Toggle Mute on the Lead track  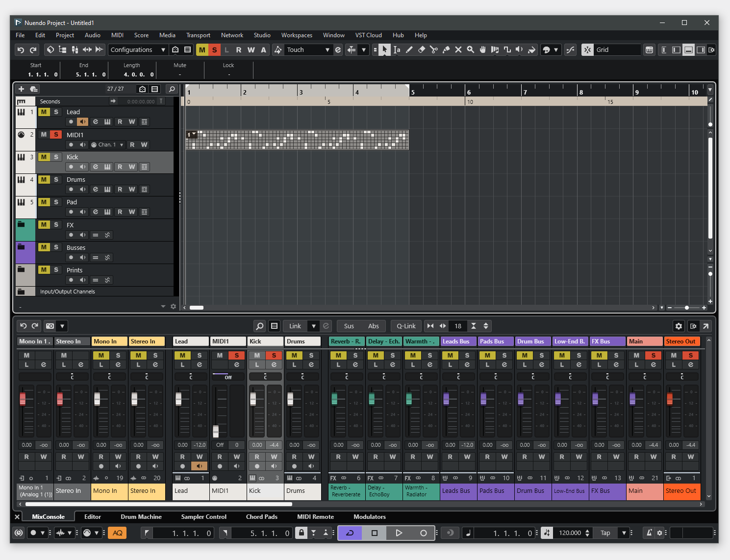44,112
